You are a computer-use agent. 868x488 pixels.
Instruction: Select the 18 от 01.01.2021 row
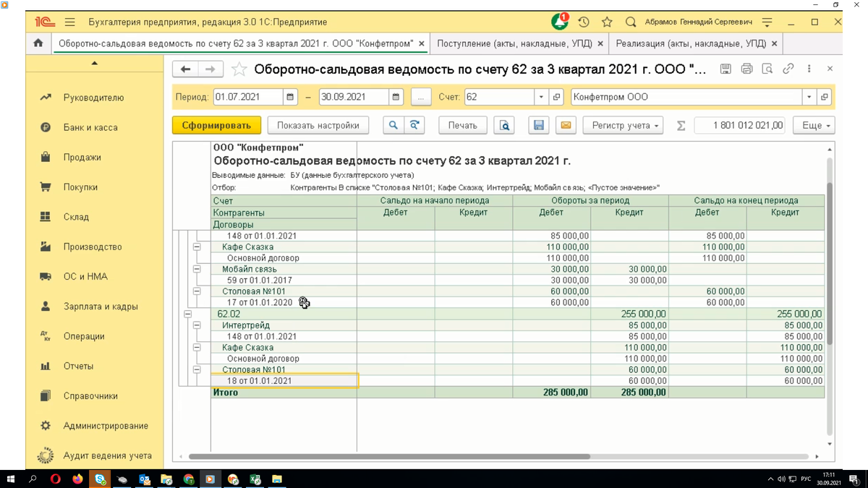[284, 381]
